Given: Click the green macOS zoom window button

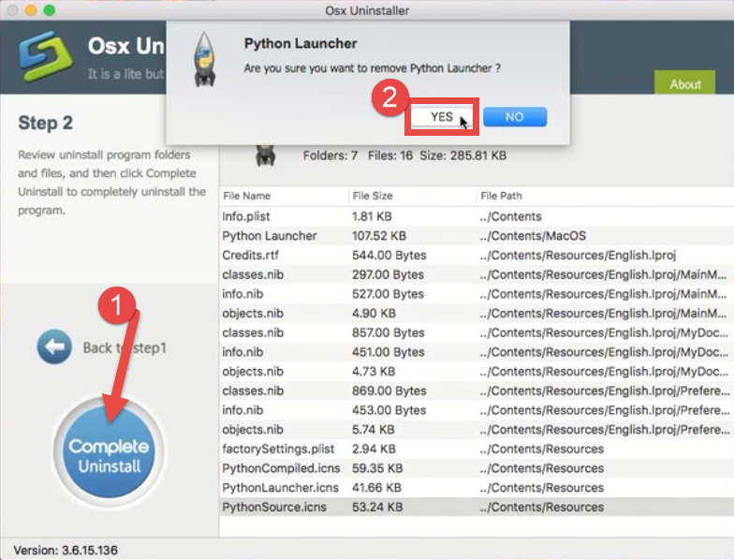Looking at the screenshot, I should pos(49,10).
